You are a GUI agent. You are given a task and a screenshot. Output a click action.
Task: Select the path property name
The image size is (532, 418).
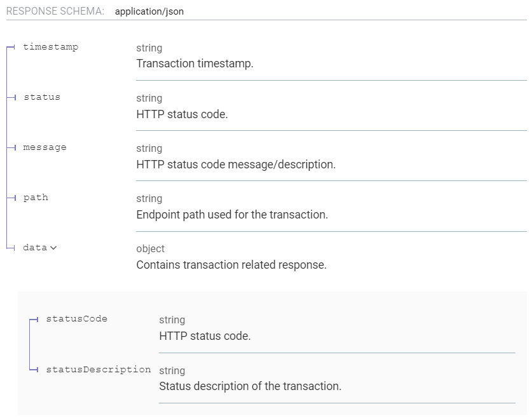(x=36, y=198)
